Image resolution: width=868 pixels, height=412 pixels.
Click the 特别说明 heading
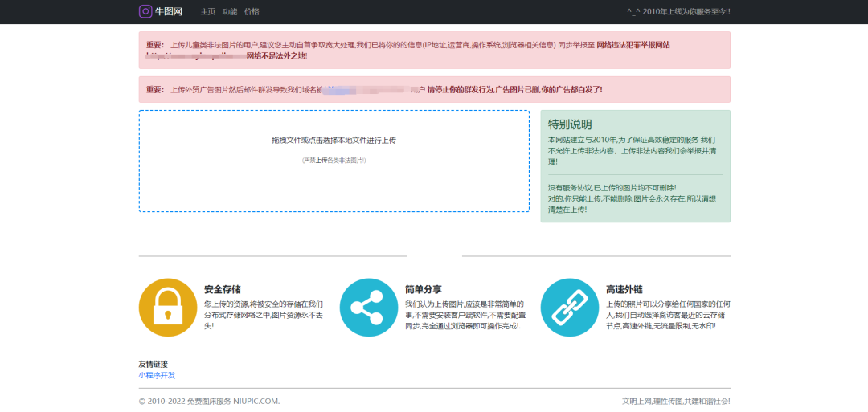pyautogui.click(x=570, y=124)
